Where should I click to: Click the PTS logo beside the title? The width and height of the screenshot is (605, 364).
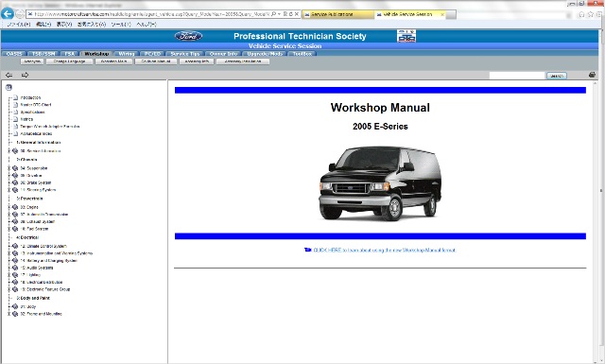406,36
